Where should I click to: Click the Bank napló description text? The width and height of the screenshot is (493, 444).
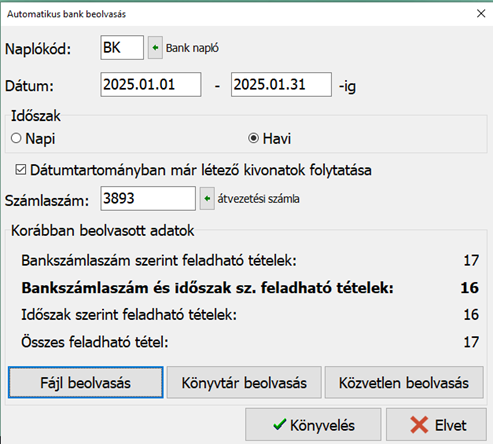tap(192, 48)
